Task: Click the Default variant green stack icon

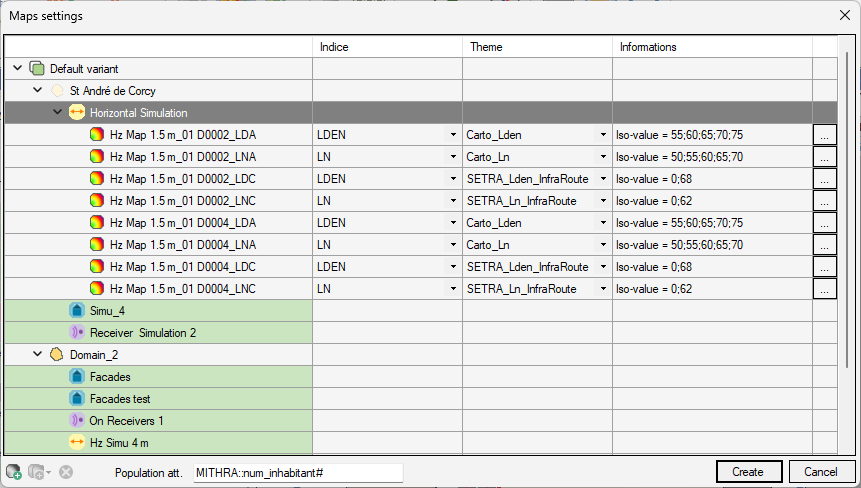Action: 37,69
